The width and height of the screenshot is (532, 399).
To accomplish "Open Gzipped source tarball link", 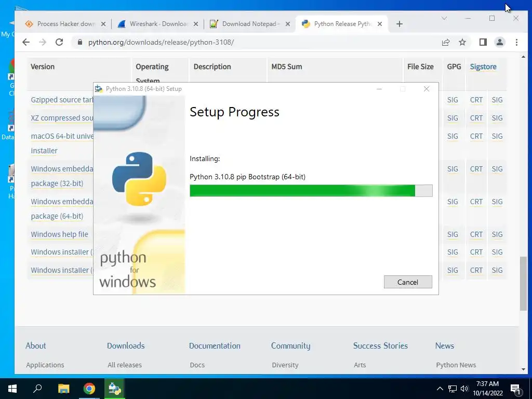I will (62, 100).
